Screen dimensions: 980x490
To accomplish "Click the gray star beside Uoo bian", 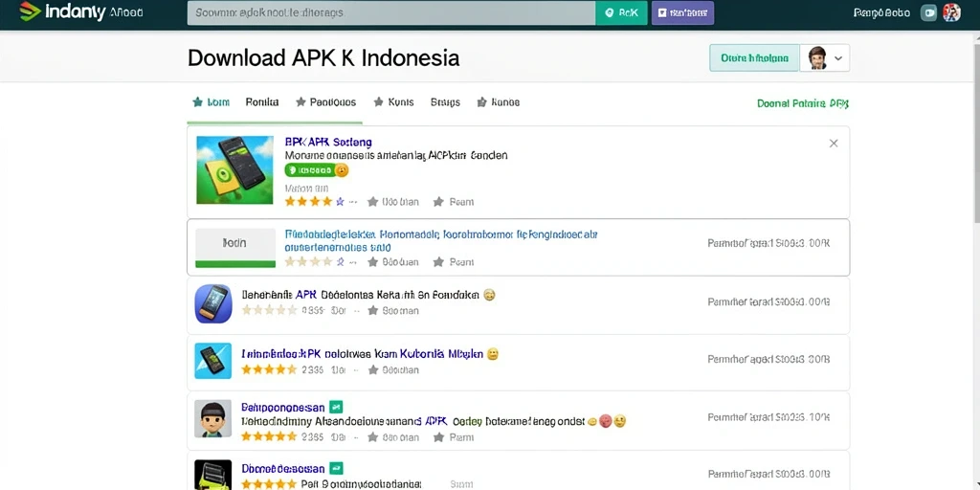I will pos(372,202).
